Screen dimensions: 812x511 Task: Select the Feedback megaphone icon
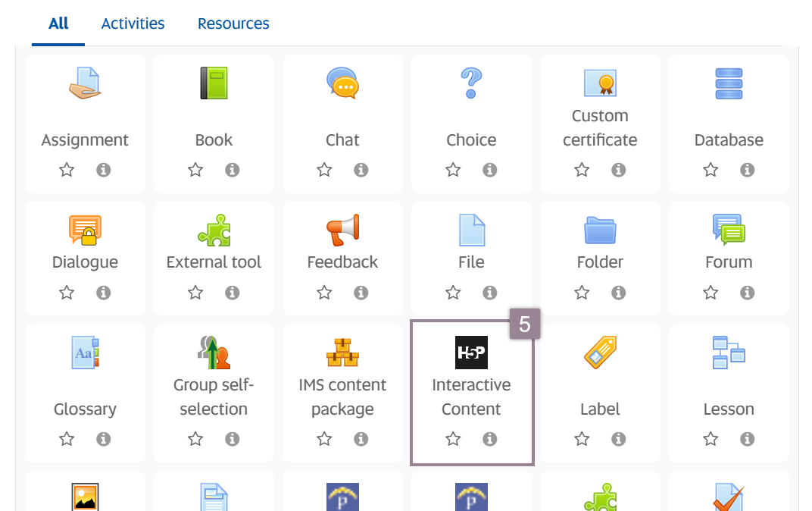pyautogui.click(x=342, y=230)
